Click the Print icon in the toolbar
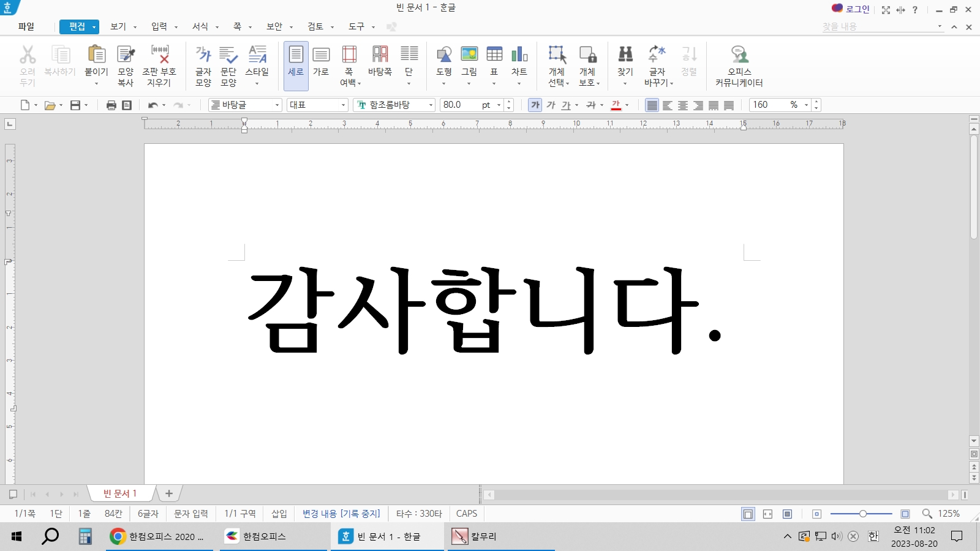Screen dimensions: 980x551 tap(111, 105)
